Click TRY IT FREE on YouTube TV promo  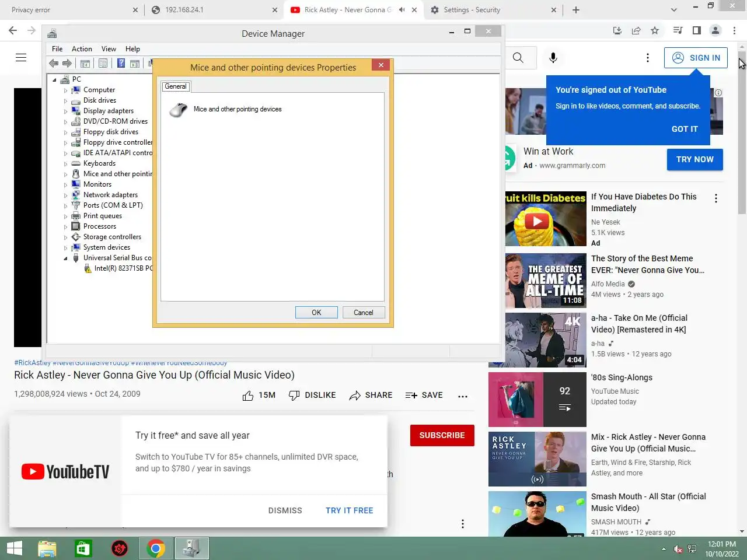(x=349, y=510)
